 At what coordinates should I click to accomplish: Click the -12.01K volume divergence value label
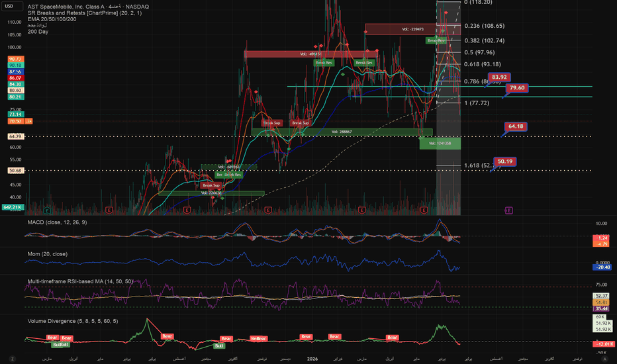[x=602, y=344]
